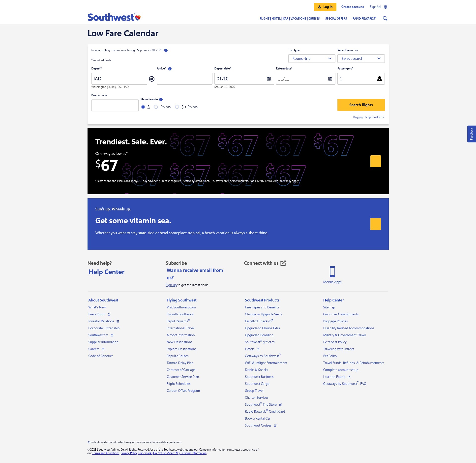Open Trademarks footer link
Viewport: 476px width, 463px height.
[145, 453]
